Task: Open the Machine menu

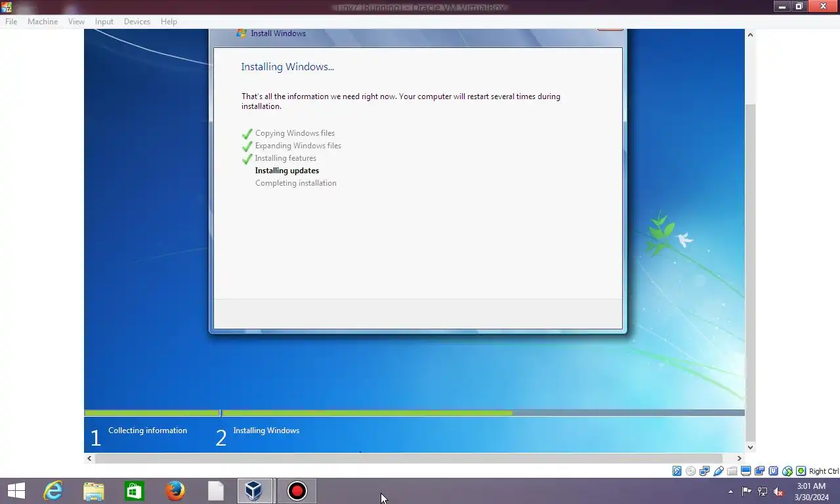Action: [x=43, y=22]
